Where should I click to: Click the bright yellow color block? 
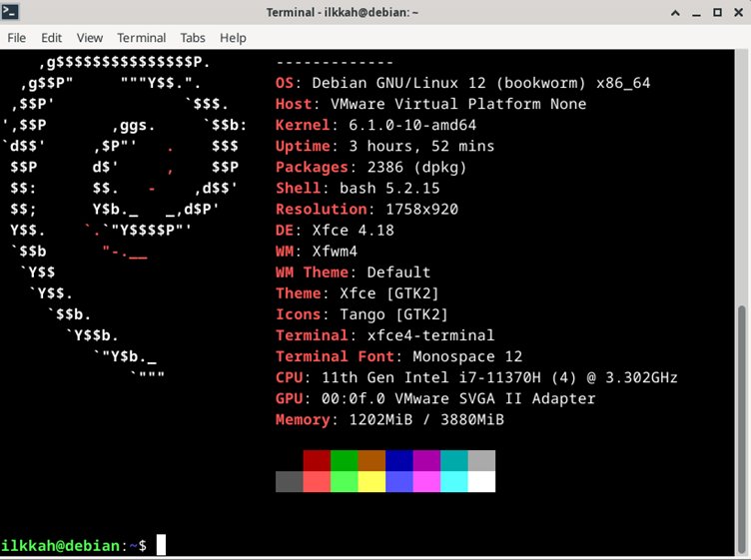(372, 482)
